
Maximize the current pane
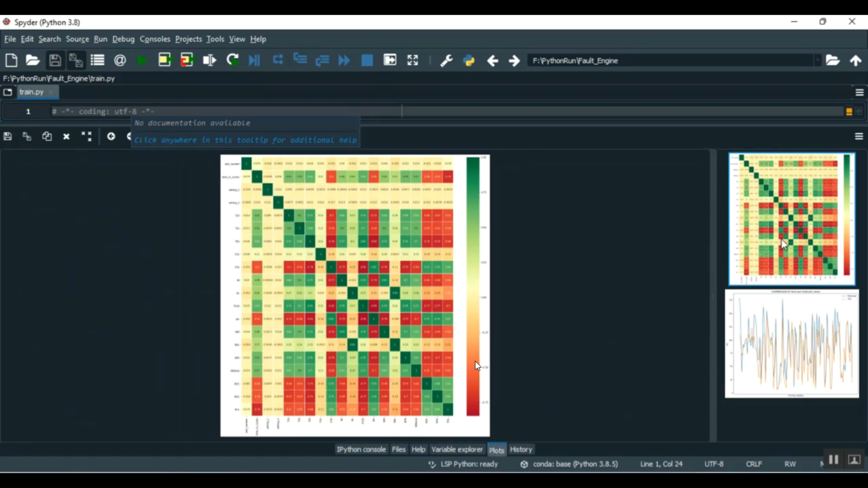(412, 60)
